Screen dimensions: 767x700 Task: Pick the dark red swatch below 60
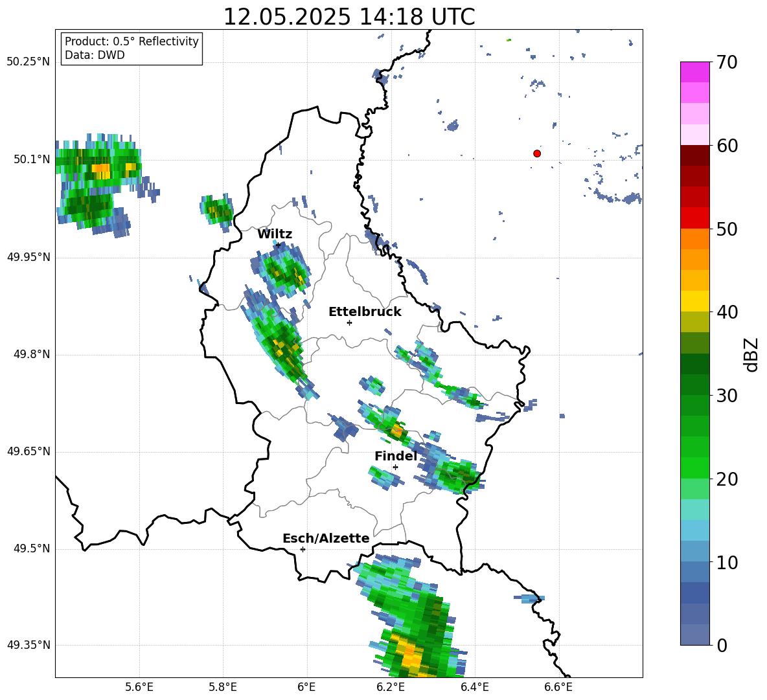click(x=694, y=155)
